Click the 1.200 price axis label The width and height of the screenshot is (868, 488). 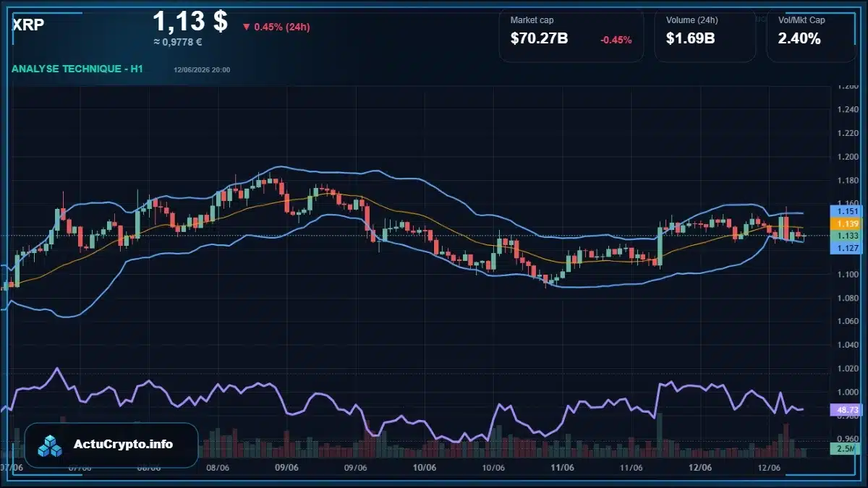tap(846, 157)
